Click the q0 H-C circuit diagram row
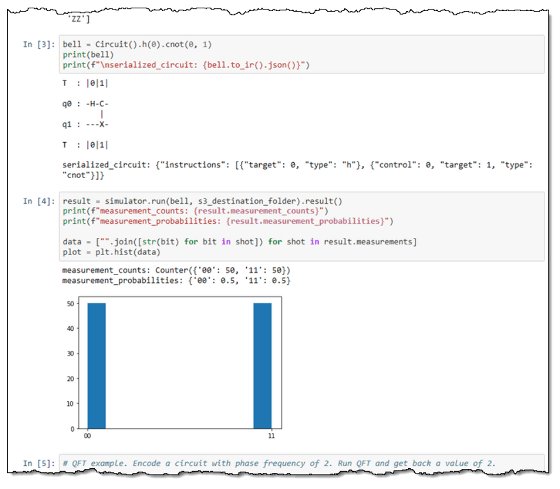Image resolution: width=560 pixels, height=489 pixels. (x=85, y=104)
